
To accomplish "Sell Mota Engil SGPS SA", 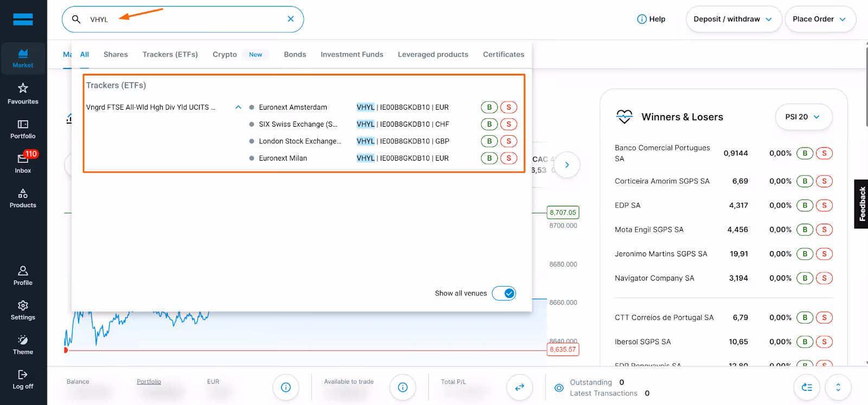I will (x=825, y=230).
